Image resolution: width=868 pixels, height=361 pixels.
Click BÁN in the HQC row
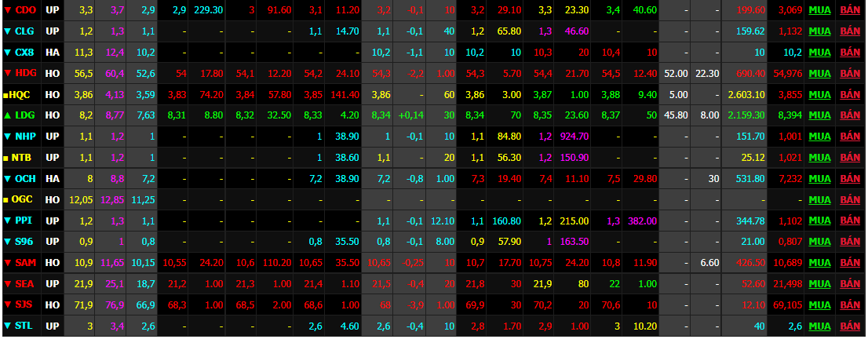pos(850,94)
